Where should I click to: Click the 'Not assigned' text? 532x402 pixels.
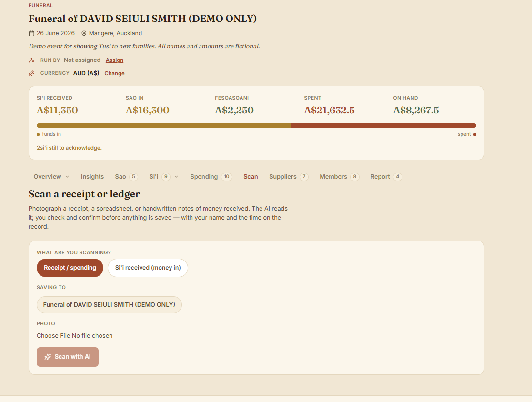tap(82, 60)
